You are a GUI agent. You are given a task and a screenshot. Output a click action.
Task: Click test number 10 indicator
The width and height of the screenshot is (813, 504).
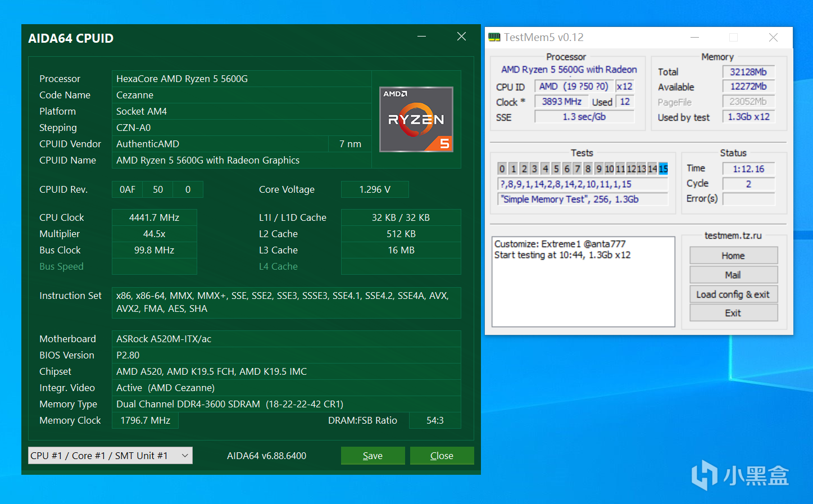coord(610,169)
